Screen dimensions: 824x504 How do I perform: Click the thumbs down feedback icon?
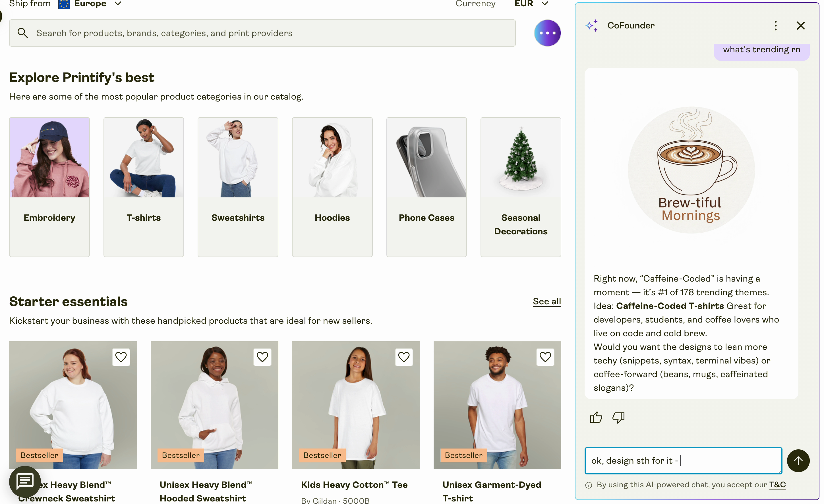click(x=618, y=417)
